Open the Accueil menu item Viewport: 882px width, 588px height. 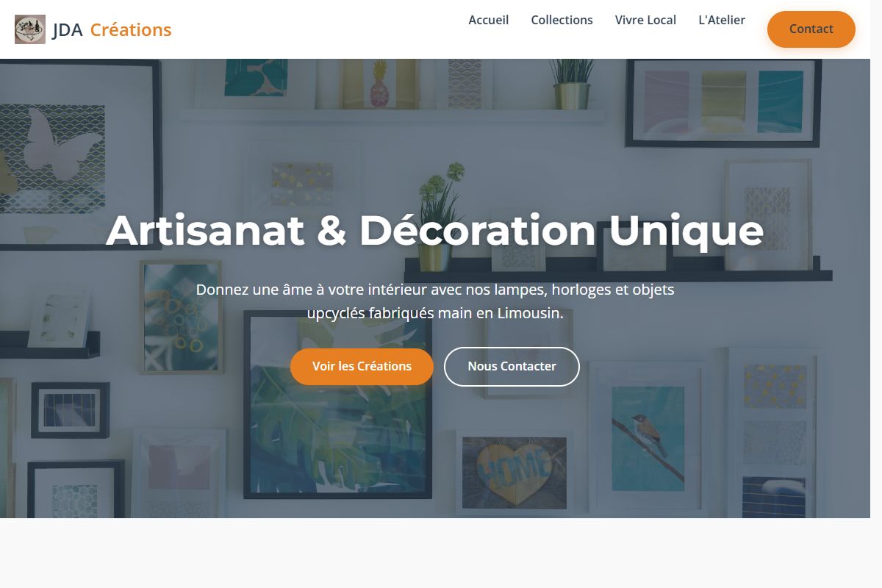(x=489, y=20)
